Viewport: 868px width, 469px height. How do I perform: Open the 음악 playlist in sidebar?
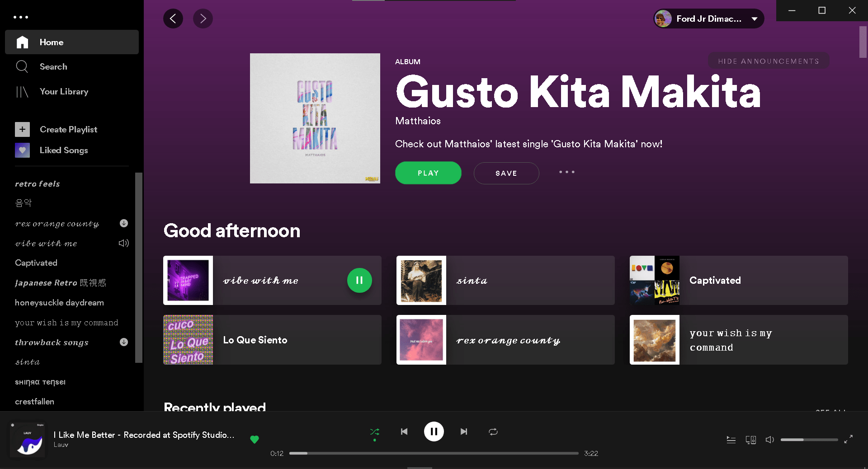point(24,203)
